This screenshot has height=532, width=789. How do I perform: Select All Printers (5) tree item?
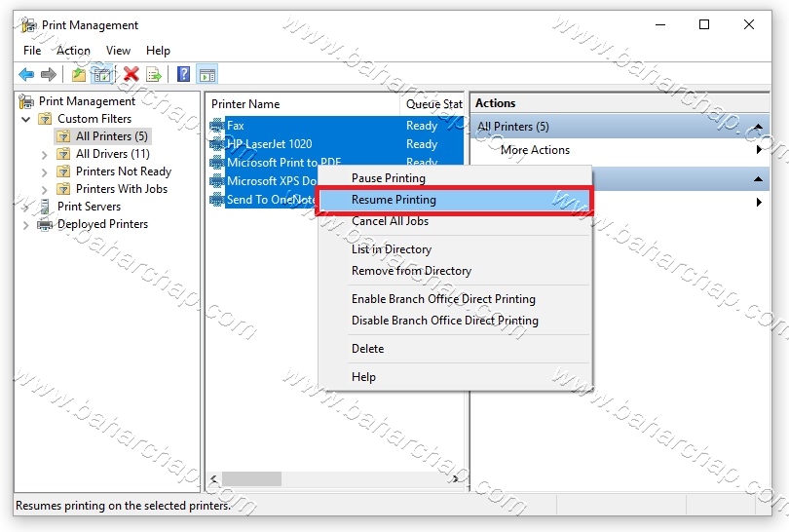click(x=112, y=136)
